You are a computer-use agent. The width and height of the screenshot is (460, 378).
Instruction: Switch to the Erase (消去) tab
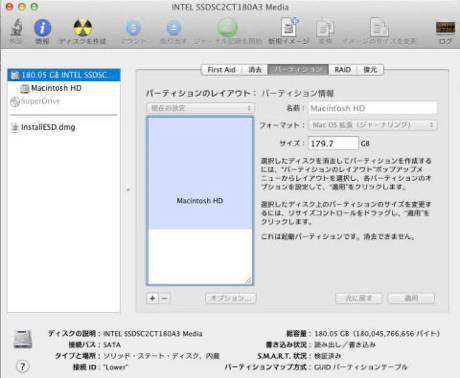click(255, 70)
